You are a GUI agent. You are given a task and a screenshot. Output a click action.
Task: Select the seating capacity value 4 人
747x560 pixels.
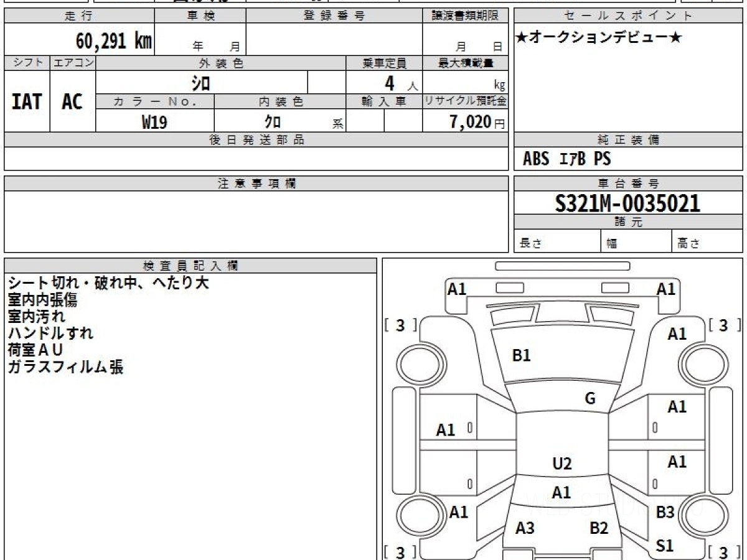coord(401,83)
